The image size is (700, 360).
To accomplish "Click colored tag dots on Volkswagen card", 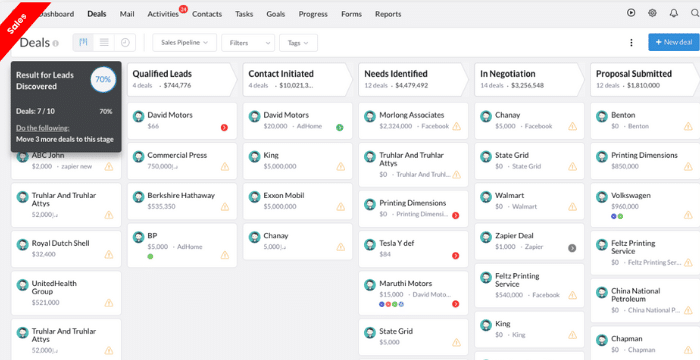I will tap(617, 216).
